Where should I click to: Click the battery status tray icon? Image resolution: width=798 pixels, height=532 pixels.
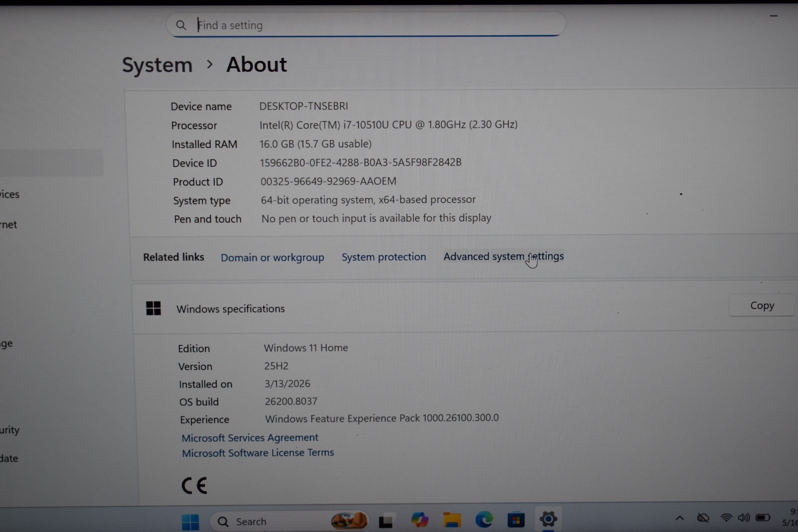click(763, 518)
